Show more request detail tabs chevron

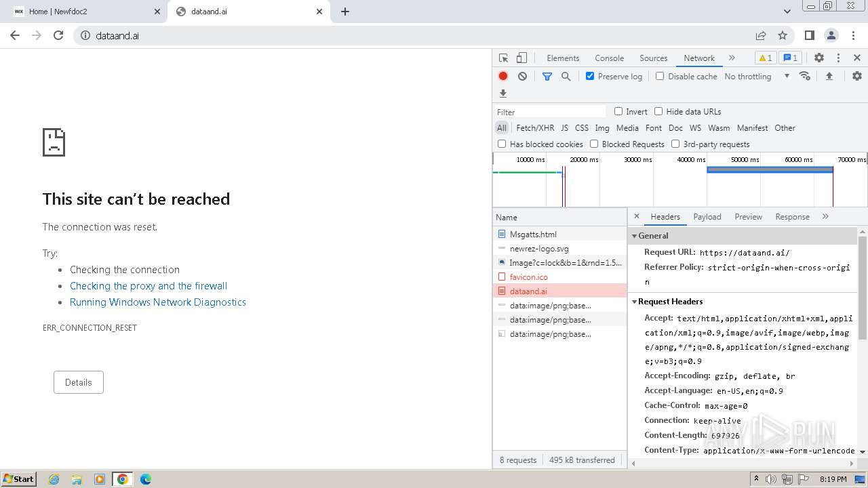pyautogui.click(x=825, y=216)
